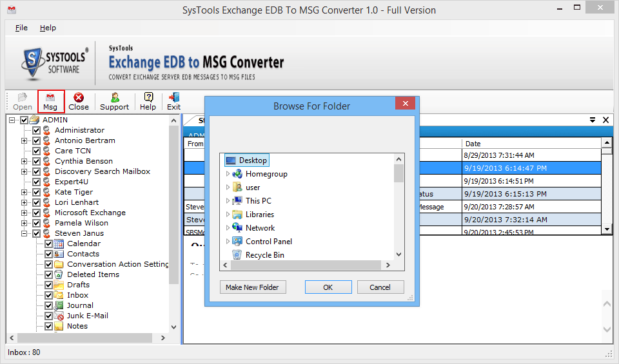This screenshot has width=619, height=364.
Task: Click the Libraries icon in folder tree
Action: pos(237,215)
